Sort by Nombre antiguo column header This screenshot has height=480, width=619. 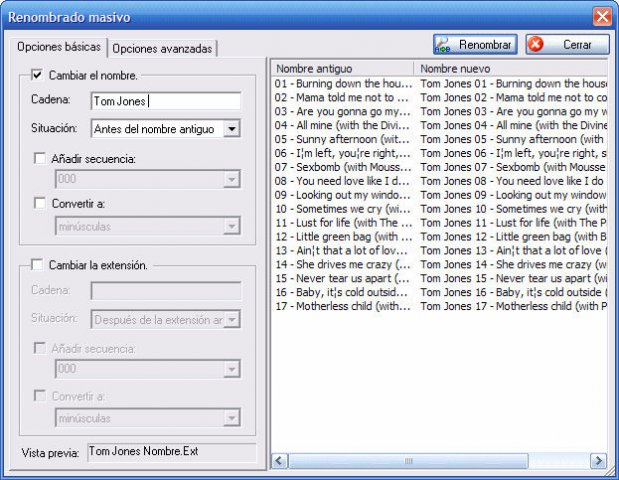(x=342, y=68)
